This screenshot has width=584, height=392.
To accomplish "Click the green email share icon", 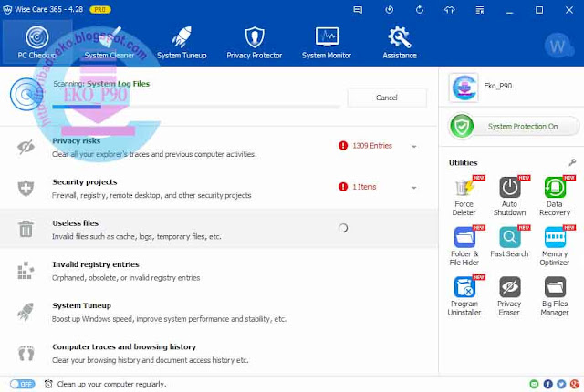I will point(534,384).
